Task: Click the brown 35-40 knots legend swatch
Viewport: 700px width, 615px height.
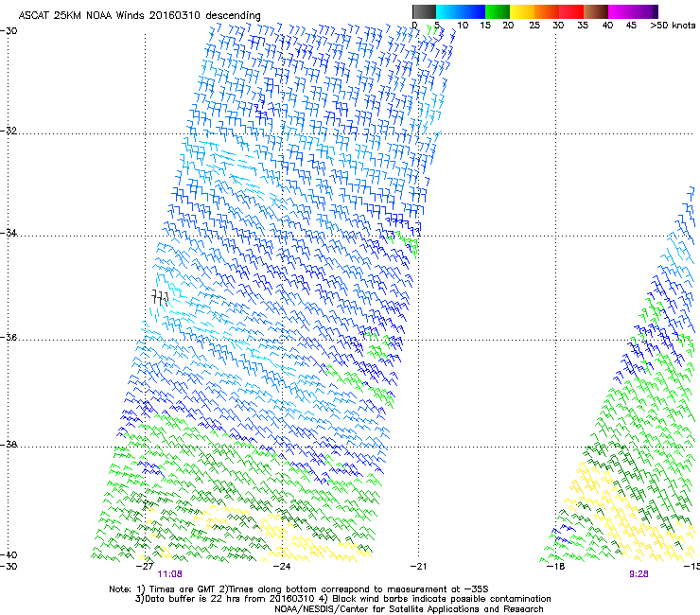Action: coord(596,11)
